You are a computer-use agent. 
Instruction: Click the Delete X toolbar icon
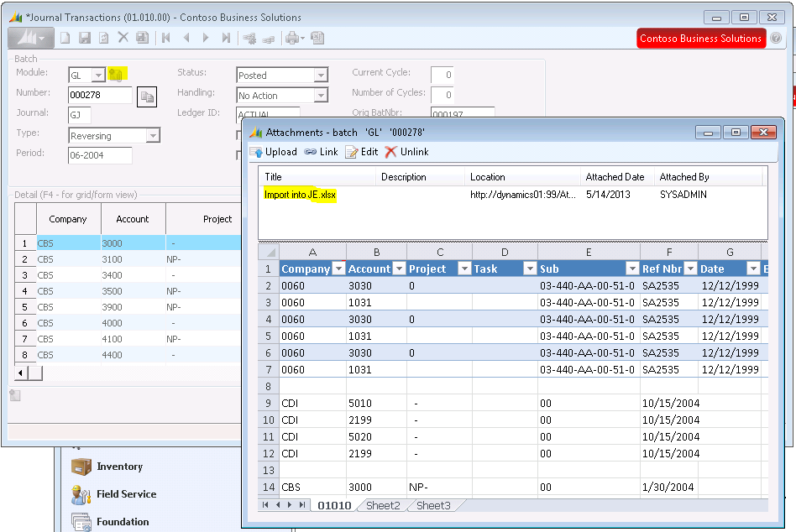[x=123, y=38]
